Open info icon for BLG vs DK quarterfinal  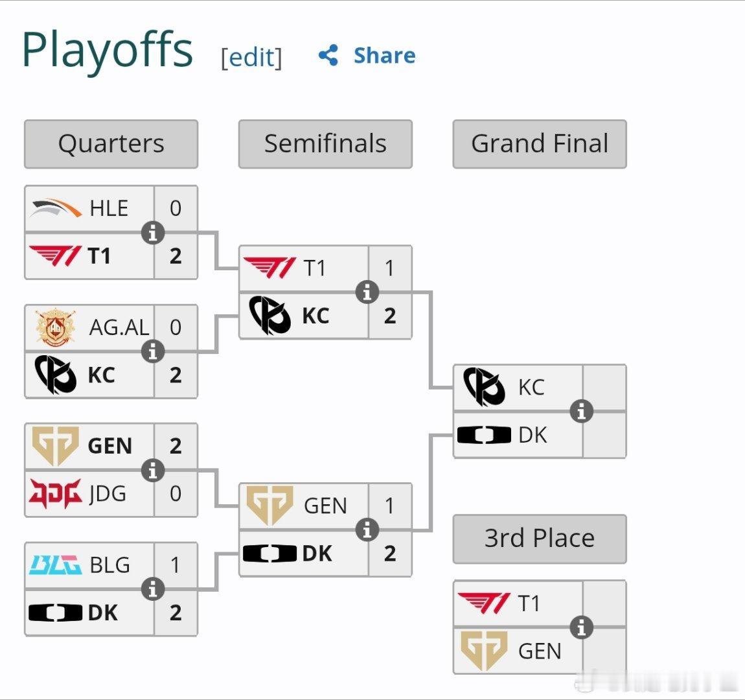coord(153,589)
